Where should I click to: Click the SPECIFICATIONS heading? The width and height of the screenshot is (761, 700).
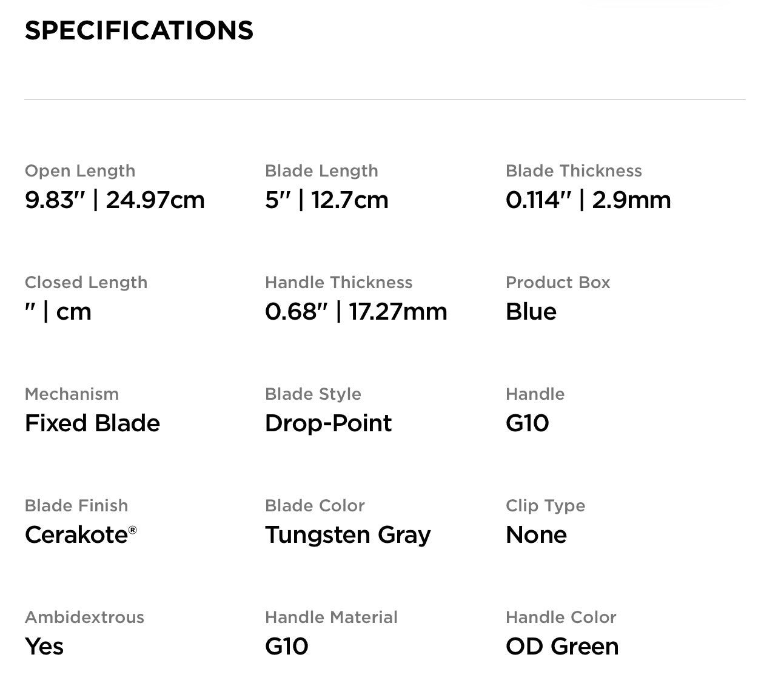pos(139,30)
